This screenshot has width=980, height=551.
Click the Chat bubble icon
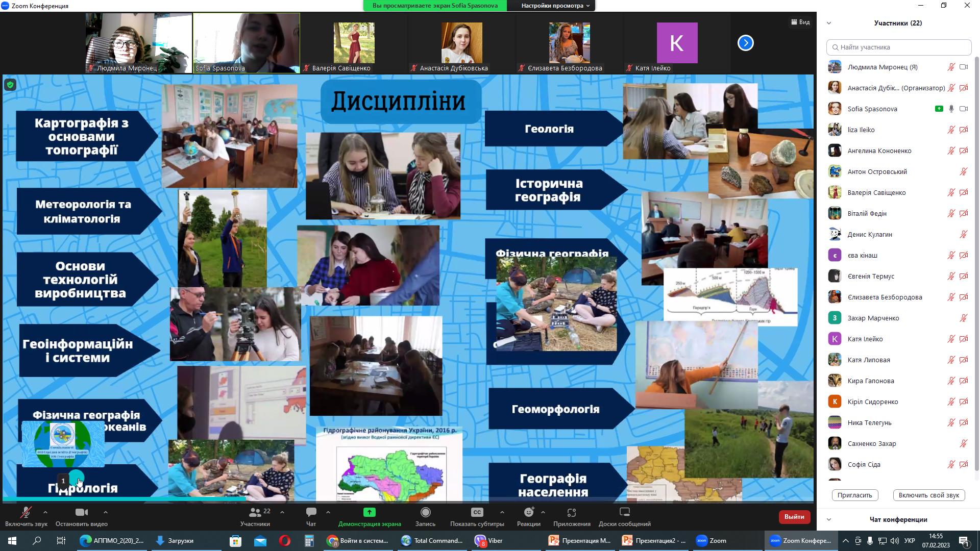(x=311, y=512)
